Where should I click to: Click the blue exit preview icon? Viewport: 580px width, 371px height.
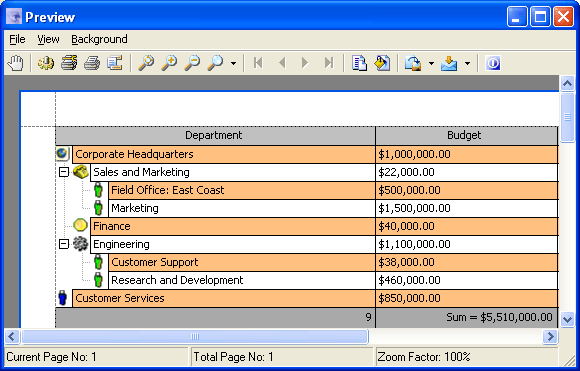click(x=493, y=63)
